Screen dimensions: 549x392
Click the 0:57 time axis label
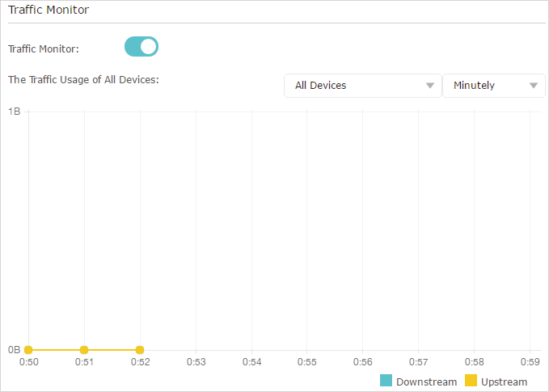tap(418, 362)
